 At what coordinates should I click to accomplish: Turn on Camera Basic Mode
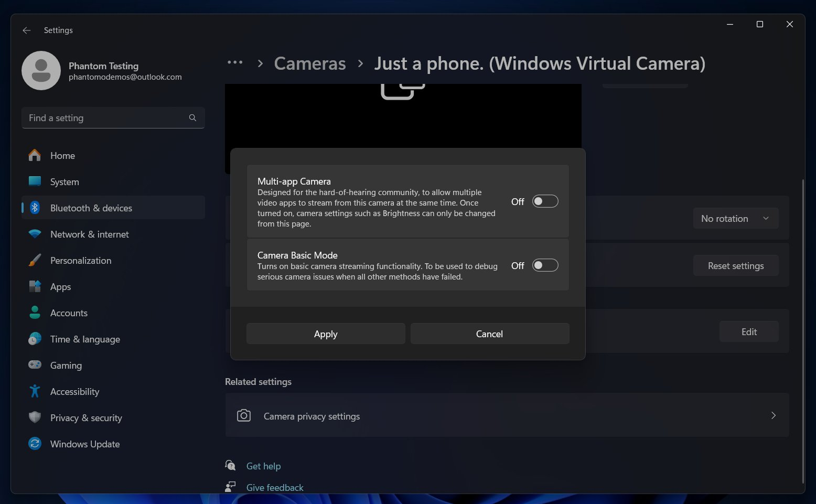point(545,265)
